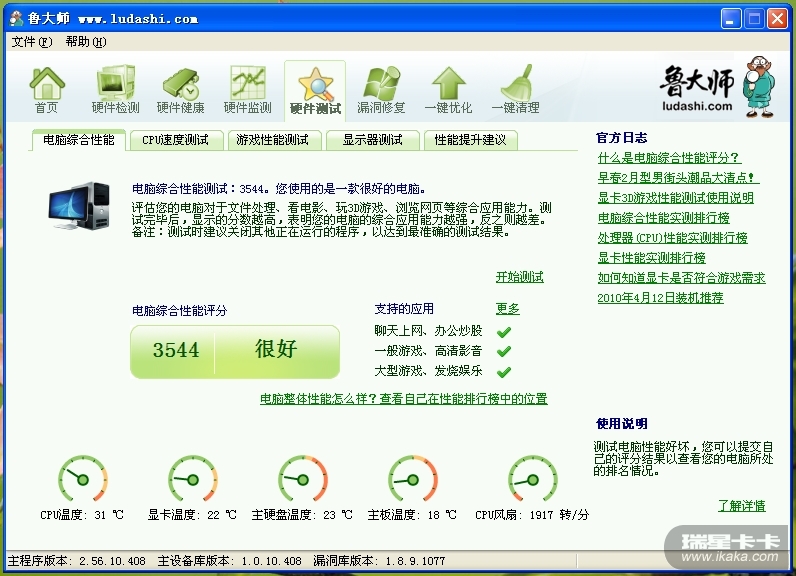Click CPU温度: 31 ℃ reading

[x=82, y=515]
